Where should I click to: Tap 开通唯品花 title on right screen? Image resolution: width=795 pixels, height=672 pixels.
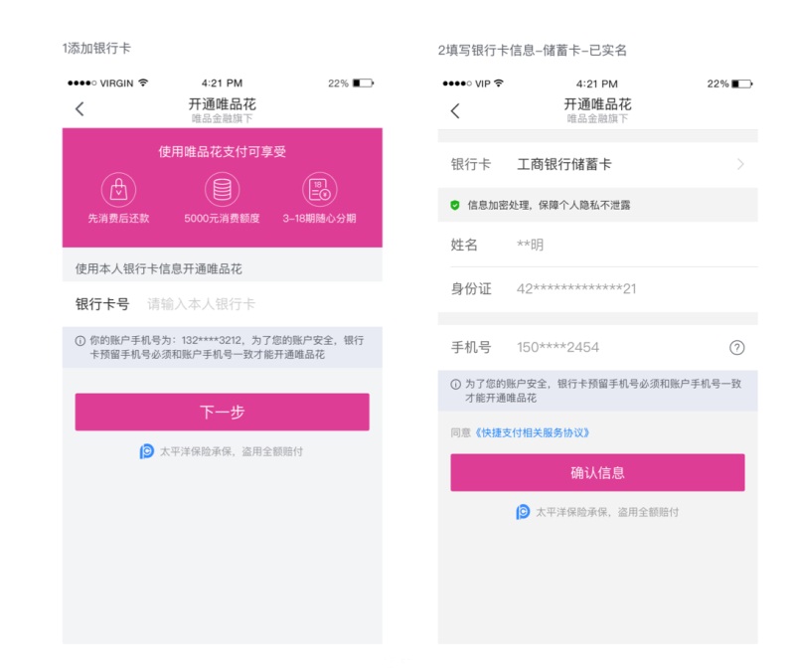coord(598,104)
